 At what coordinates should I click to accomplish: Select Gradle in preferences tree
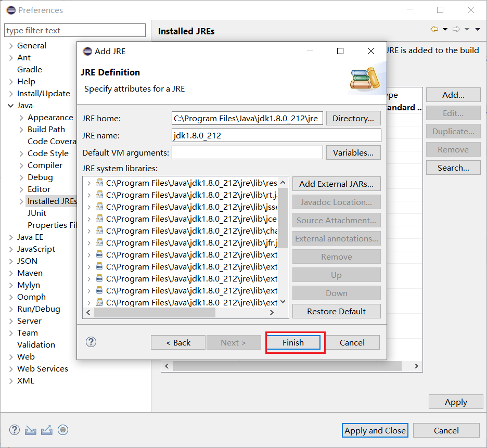(x=30, y=70)
